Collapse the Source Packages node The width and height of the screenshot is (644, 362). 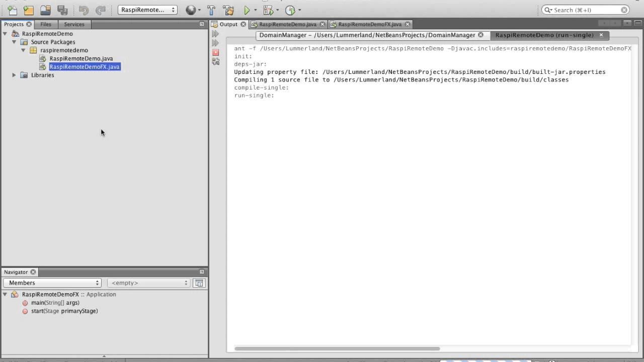(14, 42)
